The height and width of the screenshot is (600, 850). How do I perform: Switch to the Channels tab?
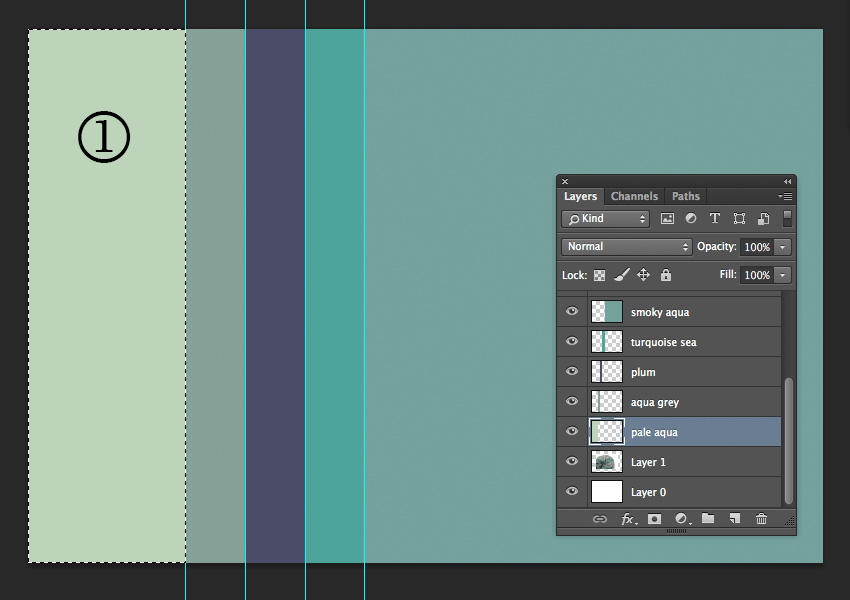point(634,196)
